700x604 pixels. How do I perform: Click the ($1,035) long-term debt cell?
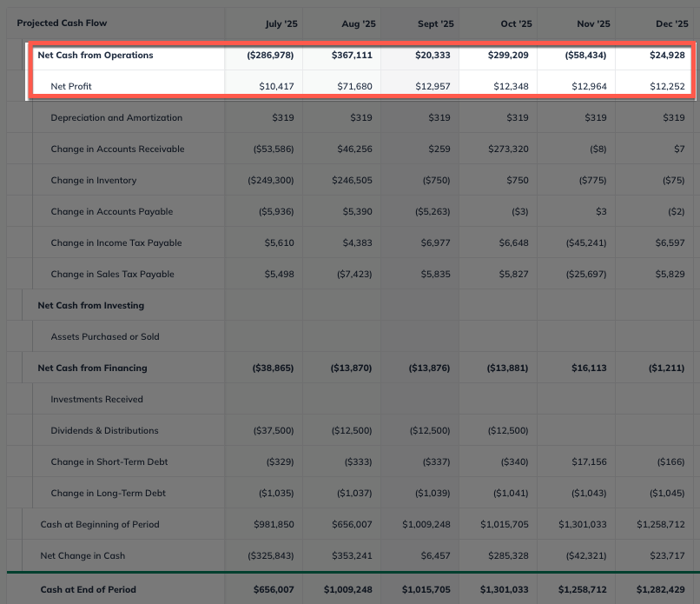point(276,493)
